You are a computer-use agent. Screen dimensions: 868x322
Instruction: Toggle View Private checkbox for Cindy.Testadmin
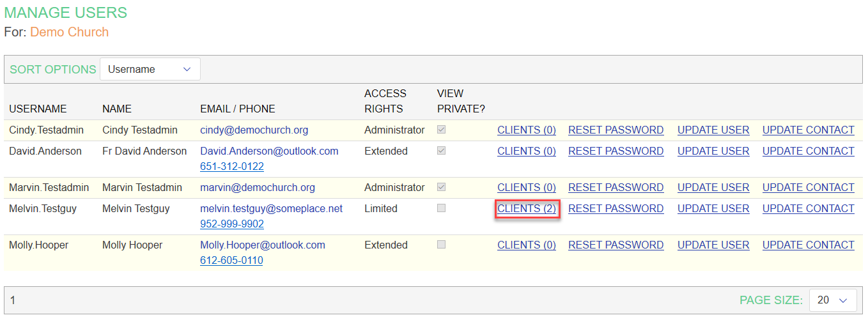442,130
